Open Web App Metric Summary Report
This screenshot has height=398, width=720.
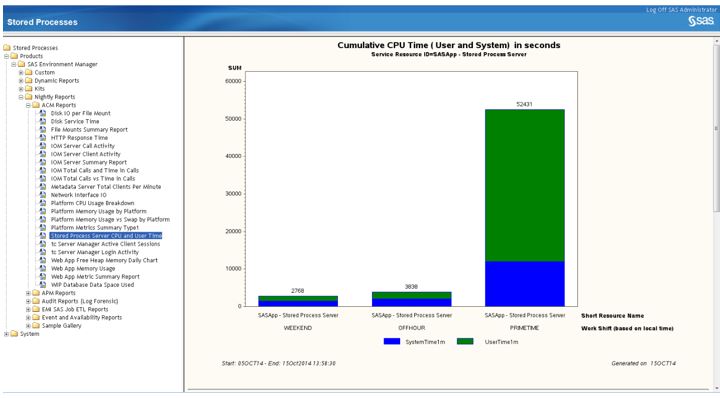tap(95, 276)
